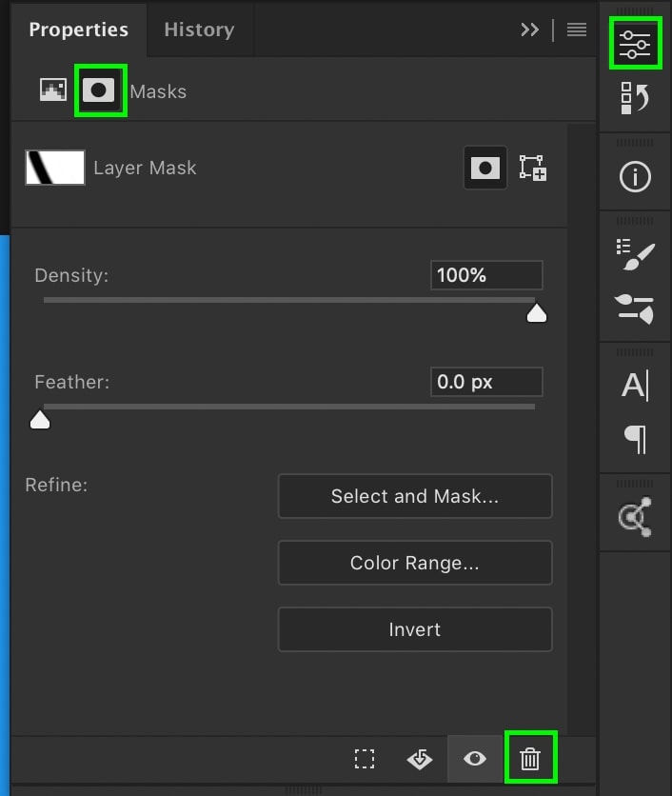672x796 pixels.
Task: Select the Masks icon beside the Masks label
Action: [x=100, y=90]
